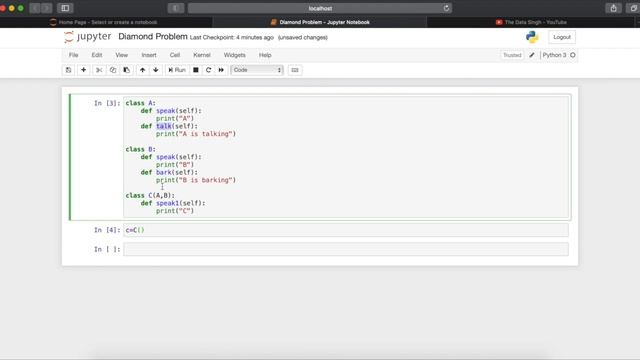Copy selected cells icon
The width and height of the screenshot is (640, 360).
(113, 70)
